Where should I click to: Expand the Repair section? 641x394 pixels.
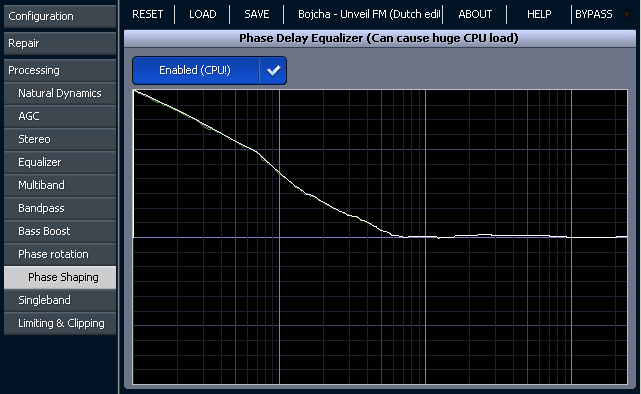click(x=60, y=43)
